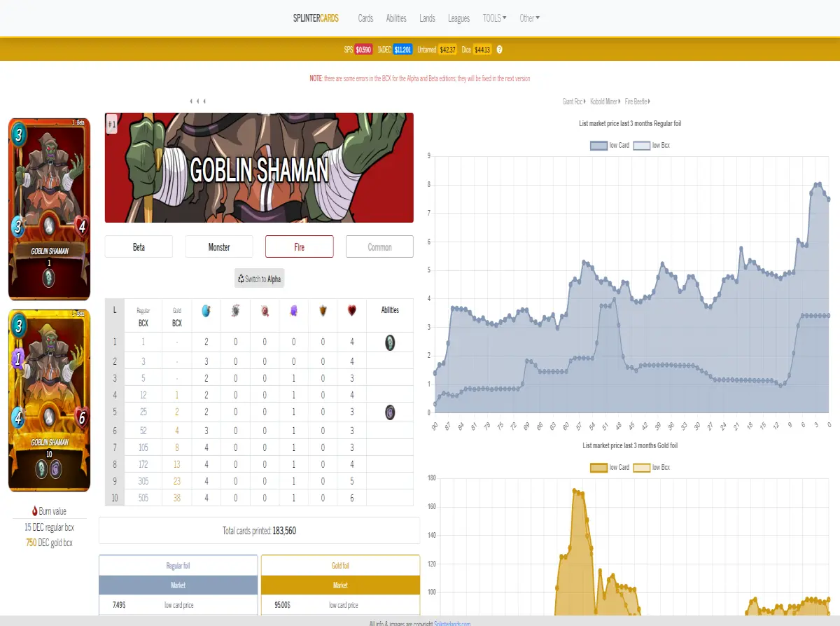
Task: Click the Untamed price badge $42.37
Action: (448, 50)
